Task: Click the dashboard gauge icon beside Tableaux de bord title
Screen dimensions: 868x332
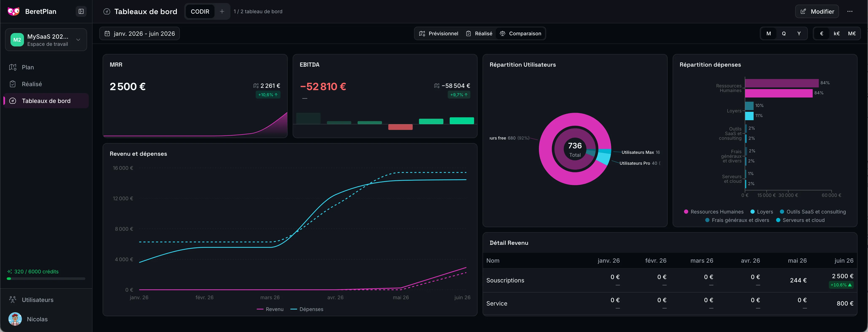Action: click(x=107, y=11)
